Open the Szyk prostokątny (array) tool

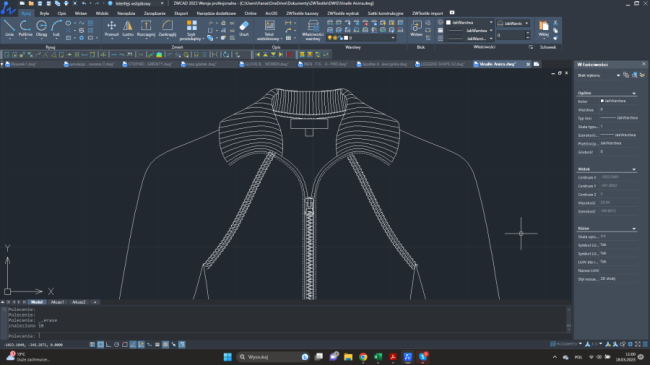tap(192, 30)
